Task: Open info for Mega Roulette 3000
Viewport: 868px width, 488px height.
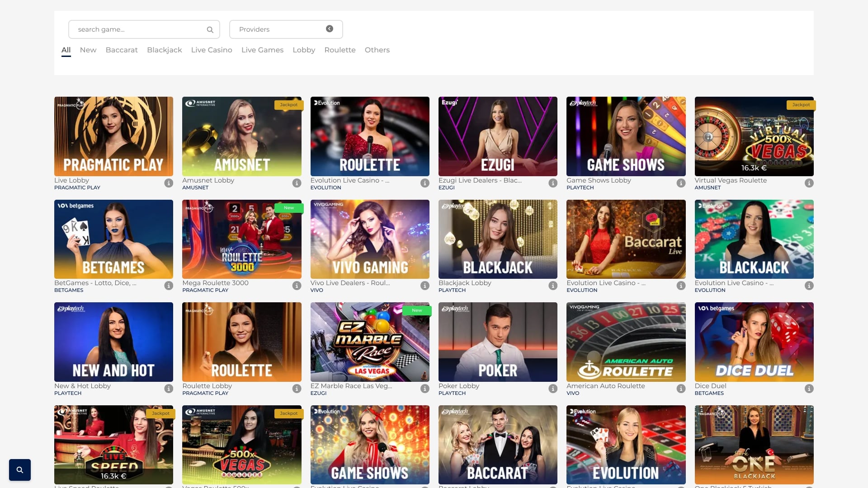Action: [x=297, y=286]
